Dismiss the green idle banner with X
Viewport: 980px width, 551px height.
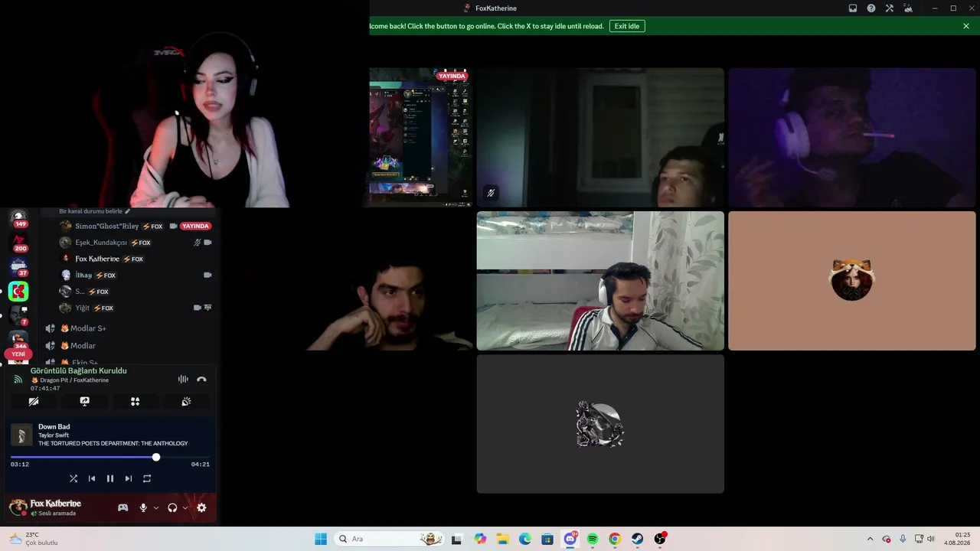tap(966, 26)
